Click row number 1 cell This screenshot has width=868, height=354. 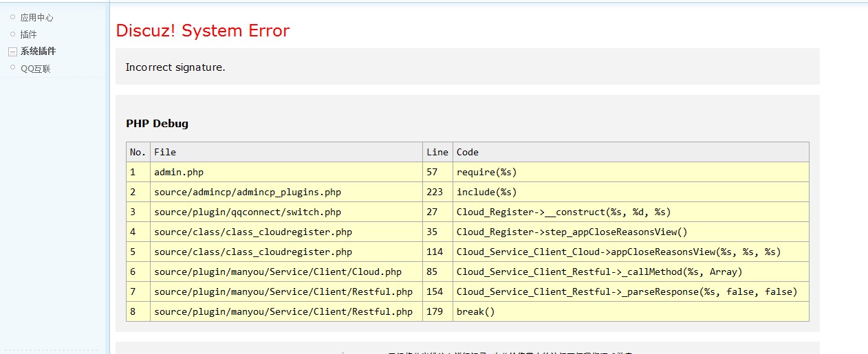coord(138,172)
